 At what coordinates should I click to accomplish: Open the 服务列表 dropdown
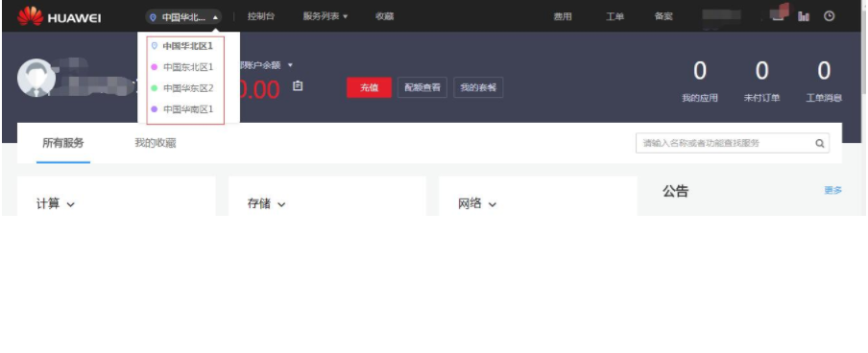[325, 16]
